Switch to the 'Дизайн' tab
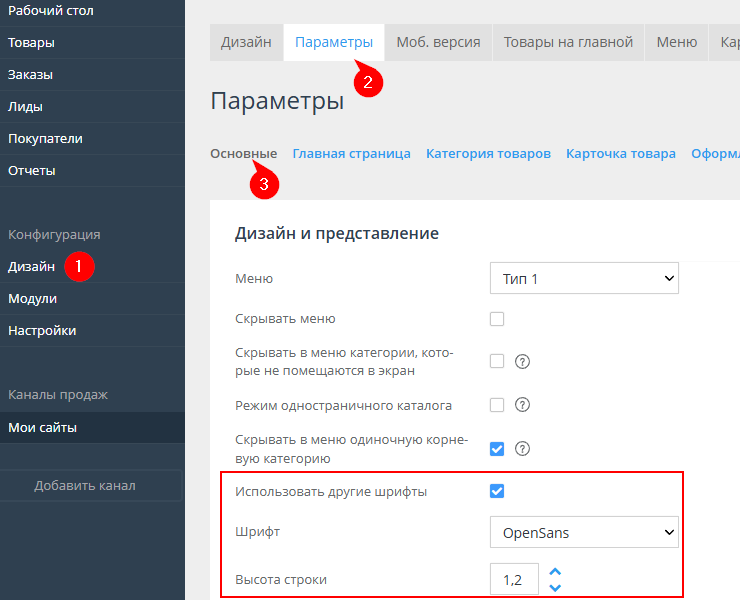740x600 pixels. 246,42
